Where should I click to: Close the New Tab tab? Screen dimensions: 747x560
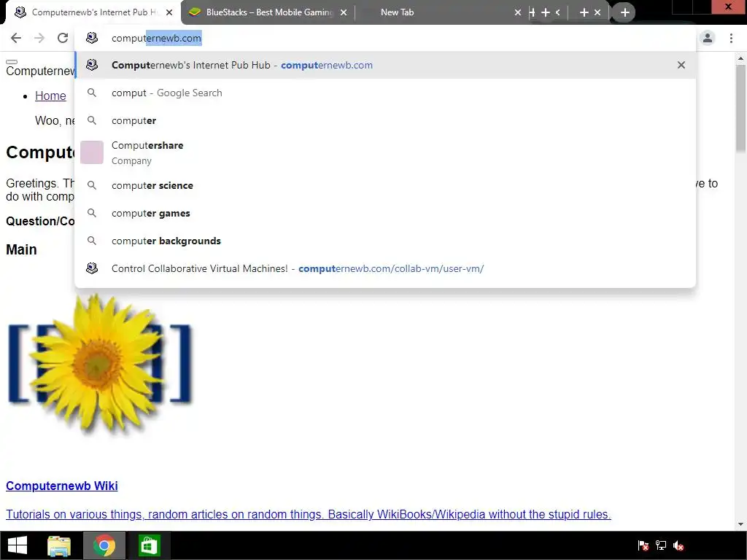pyautogui.click(x=518, y=12)
